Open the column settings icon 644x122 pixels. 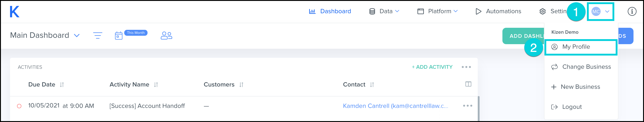(x=468, y=84)
